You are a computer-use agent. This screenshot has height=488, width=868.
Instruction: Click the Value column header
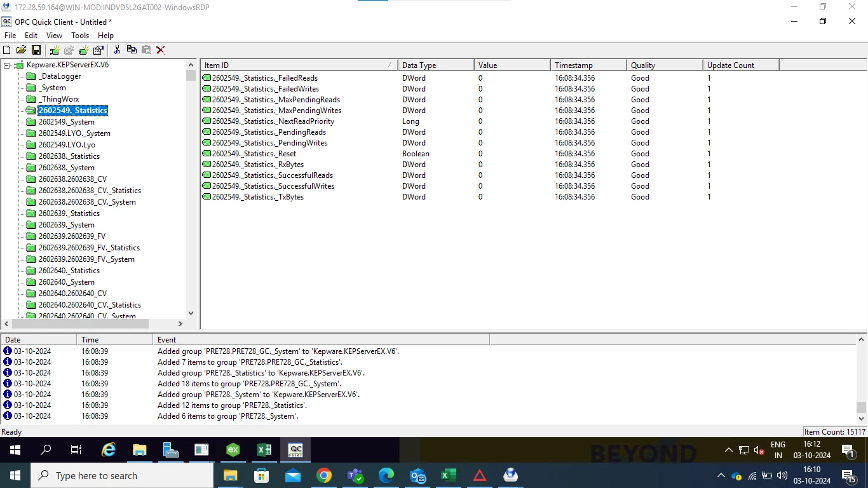tap(512, 65)
